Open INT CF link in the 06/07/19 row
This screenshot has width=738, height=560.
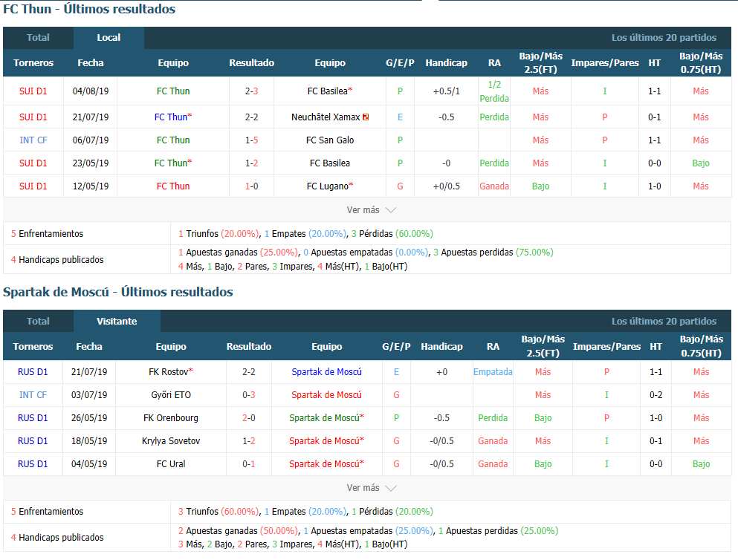click(33, 140)
